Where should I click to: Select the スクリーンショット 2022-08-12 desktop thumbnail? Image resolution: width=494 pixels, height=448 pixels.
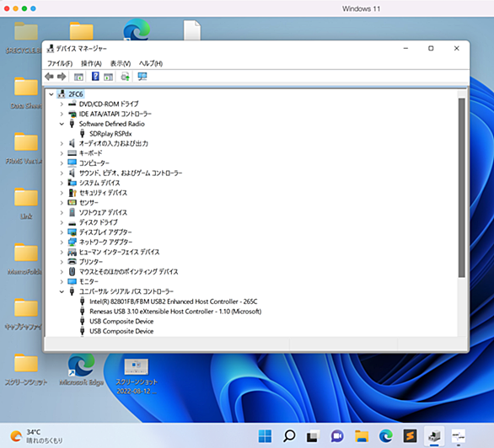tap(137, 376)
